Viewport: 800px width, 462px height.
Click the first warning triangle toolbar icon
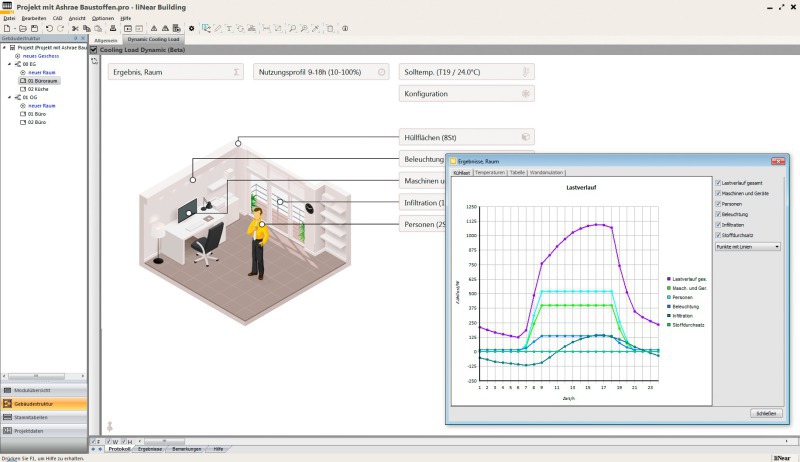point(154,29)
